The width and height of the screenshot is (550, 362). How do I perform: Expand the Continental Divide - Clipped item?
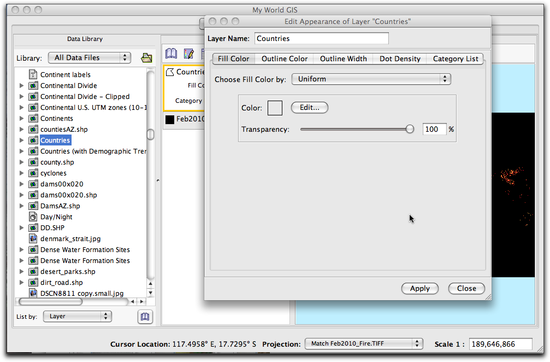[21, 96]
